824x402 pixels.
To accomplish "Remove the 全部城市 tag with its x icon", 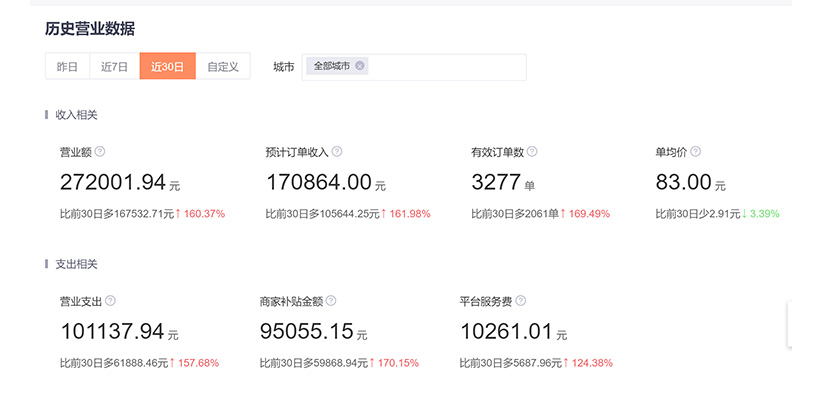I will pos(360,66).
